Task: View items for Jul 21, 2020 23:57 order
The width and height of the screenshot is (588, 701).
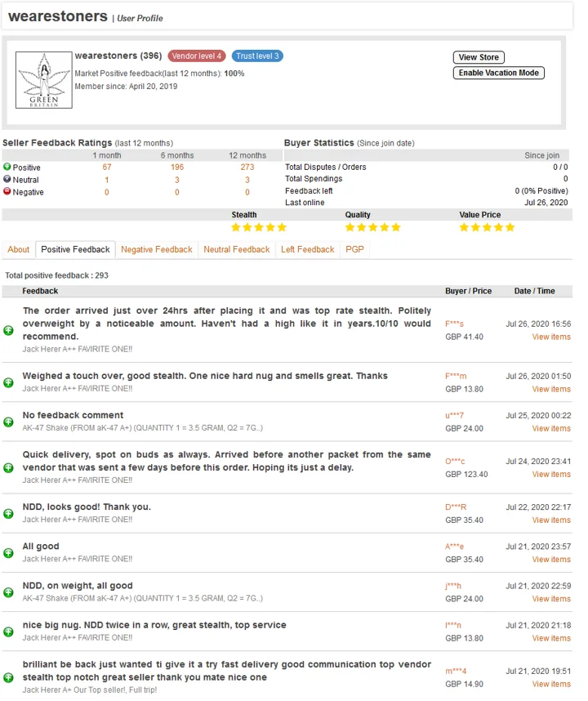Action: coord(551,560)
